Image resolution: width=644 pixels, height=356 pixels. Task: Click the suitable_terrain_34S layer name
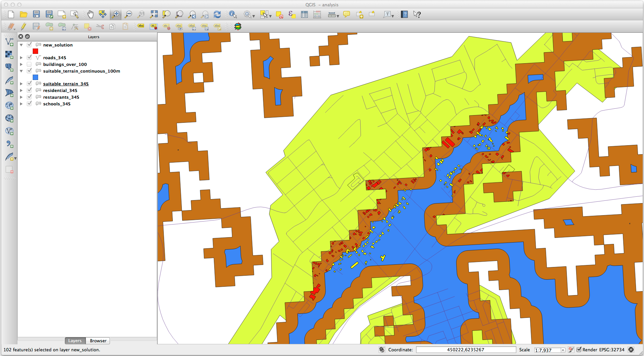tap(66, 84)
